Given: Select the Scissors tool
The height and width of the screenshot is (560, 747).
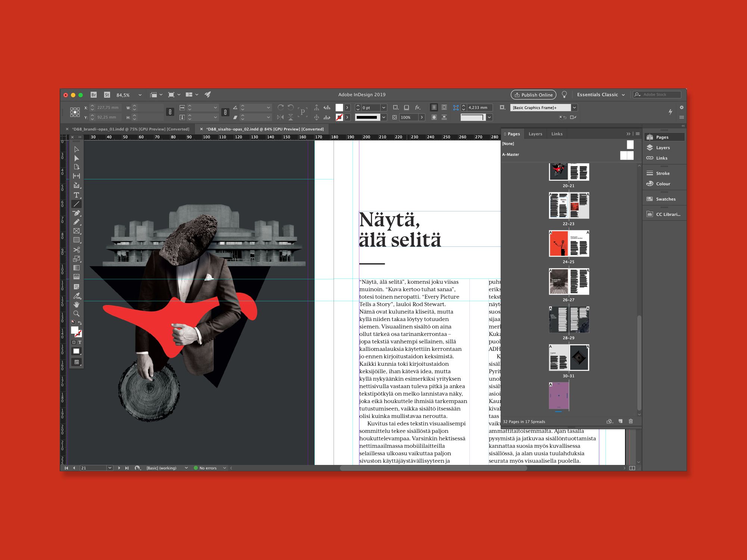Looking at the screenshot, I should click(x=76, y=250).
